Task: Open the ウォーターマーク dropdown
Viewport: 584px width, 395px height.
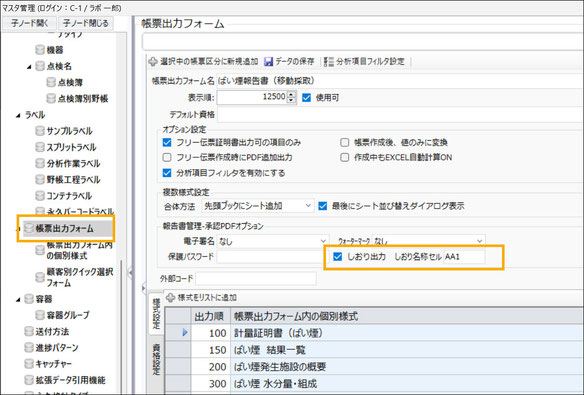Action: click(428, 242)
